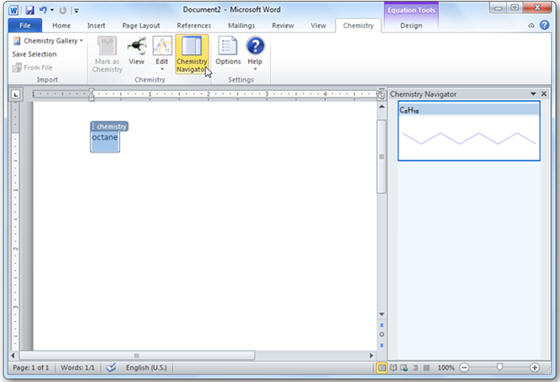The height and width of the screenshot is (382, 560).
Task: Switch to Print Layout view
Action: pyautogui.click(x=382, y=367)
